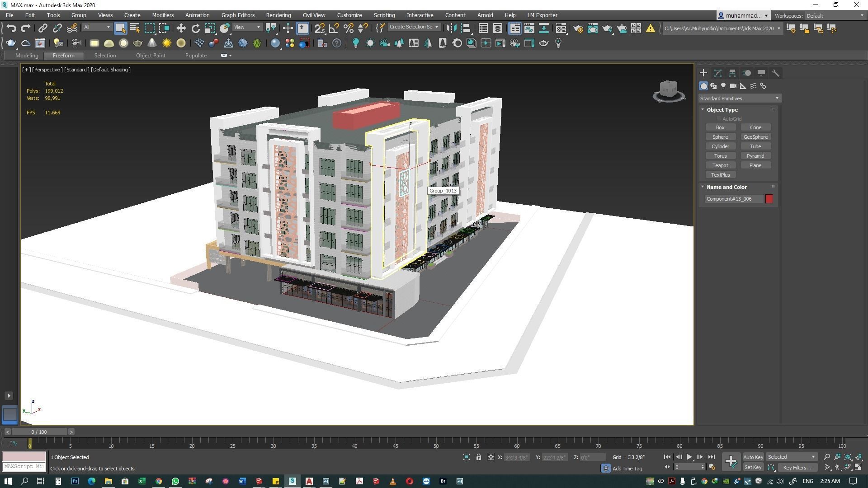Click the Redo arrow icon

point(26,28)
